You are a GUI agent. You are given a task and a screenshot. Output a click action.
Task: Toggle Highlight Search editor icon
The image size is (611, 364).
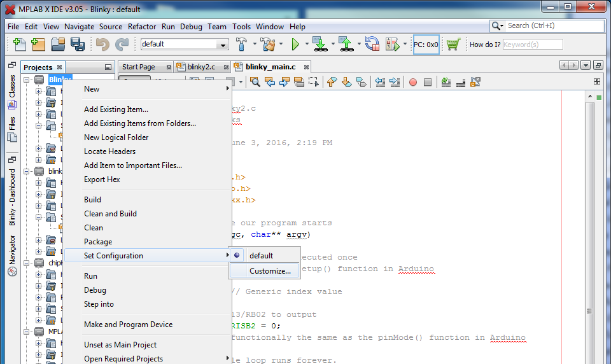coord(299,82)
